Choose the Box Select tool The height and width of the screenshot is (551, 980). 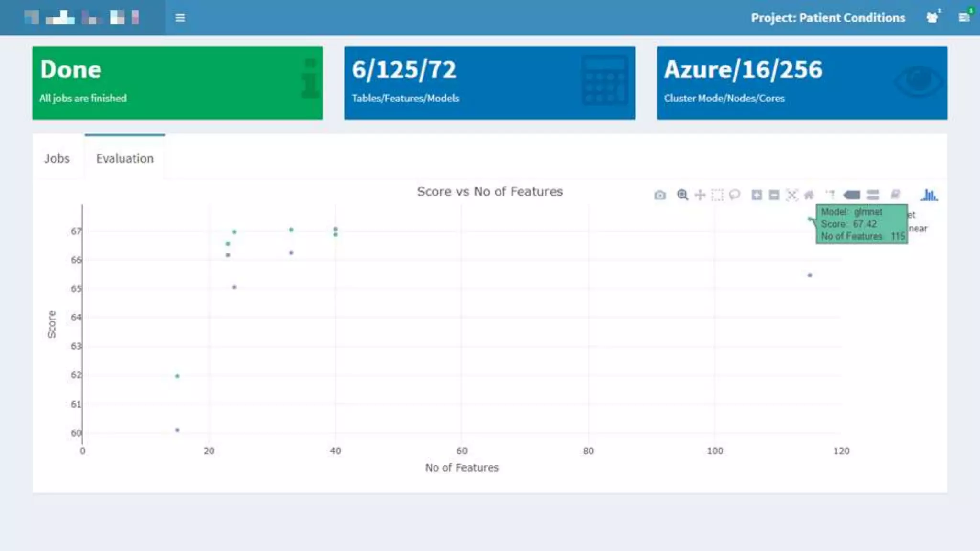717,195
